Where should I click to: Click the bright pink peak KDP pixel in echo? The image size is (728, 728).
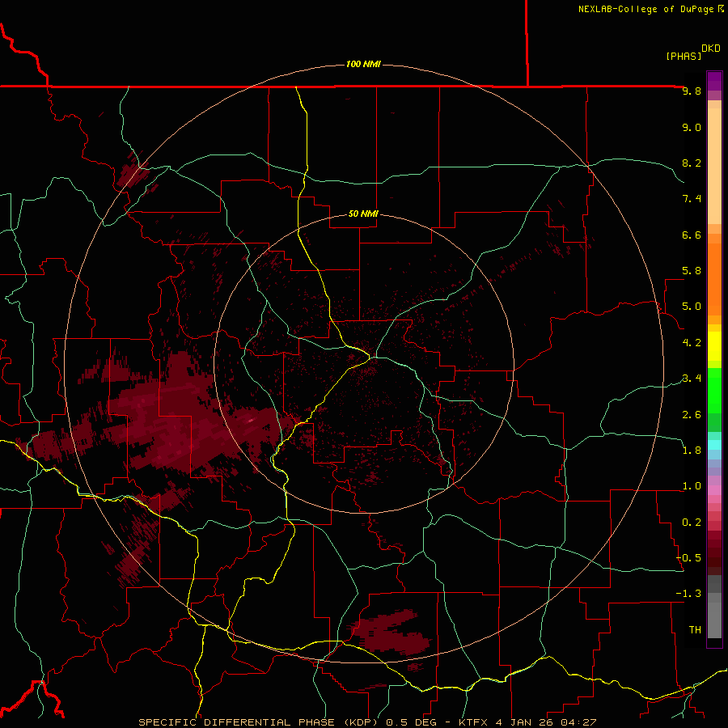tap(251, 420)
